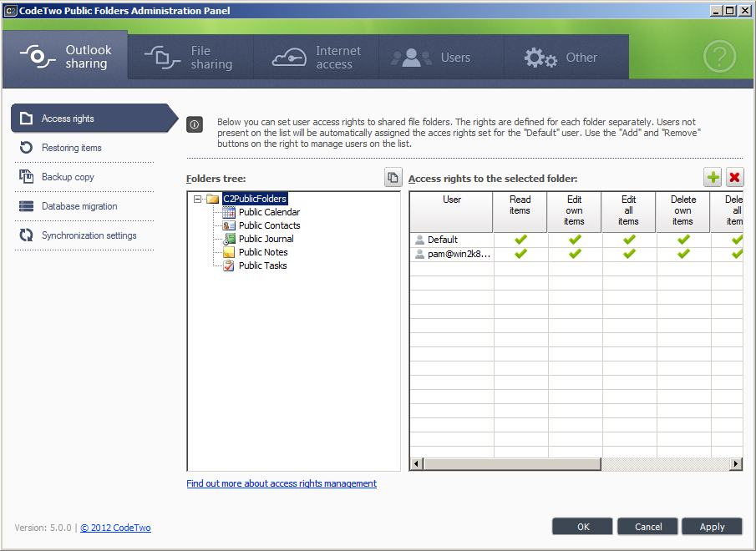Select the Public Calendar folder
Viewport: 756px width, 551px height.
click(x=269, y=212)
